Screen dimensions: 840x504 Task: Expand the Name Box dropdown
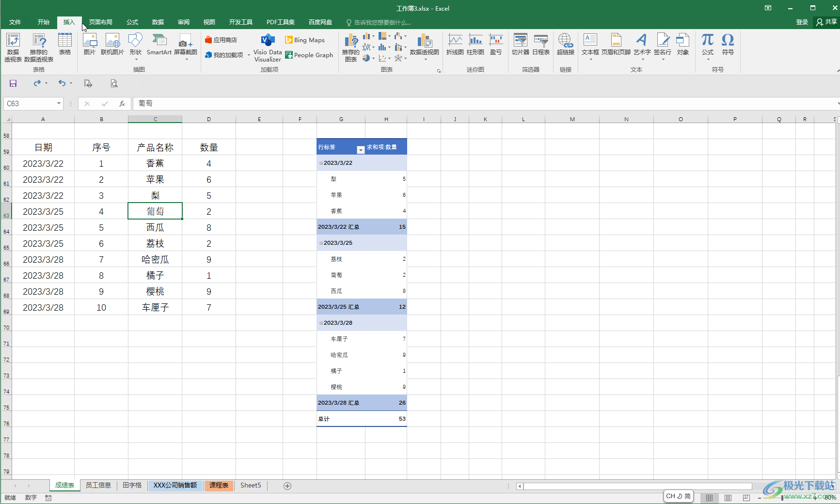(x=59, y=103)
